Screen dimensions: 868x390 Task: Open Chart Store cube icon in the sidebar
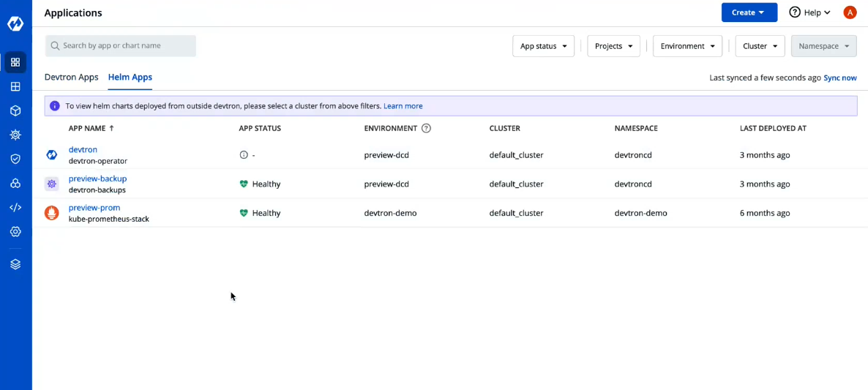pyautogui.click(x=15, y=110)
